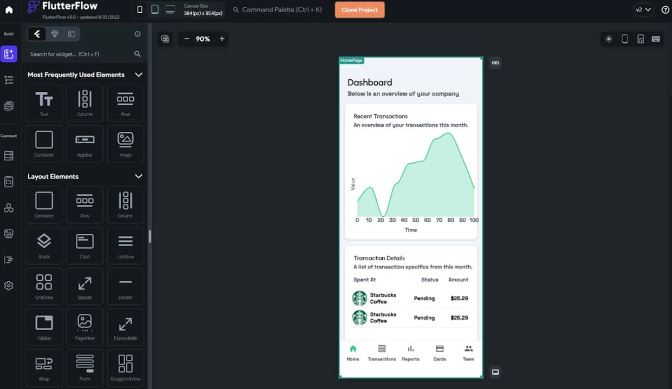This screenshot has height=389, width=672.
Task: Pick the Form widget
Action: pos(85,367)
